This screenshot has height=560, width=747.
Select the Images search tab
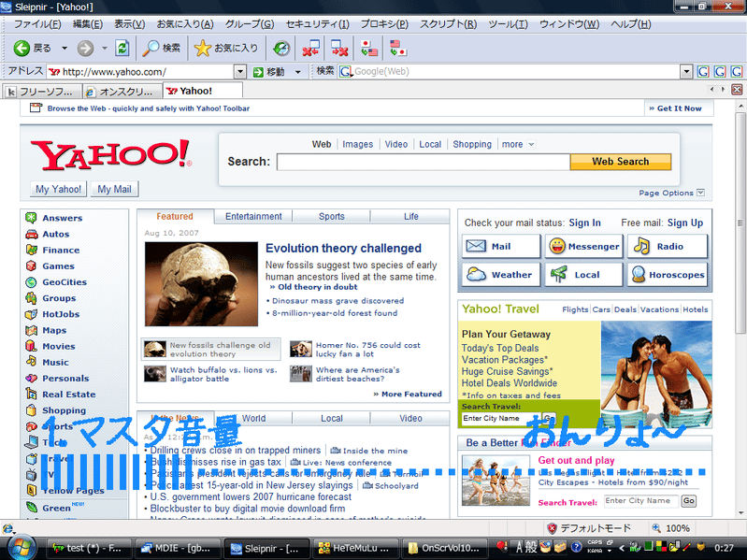point(358,144)
